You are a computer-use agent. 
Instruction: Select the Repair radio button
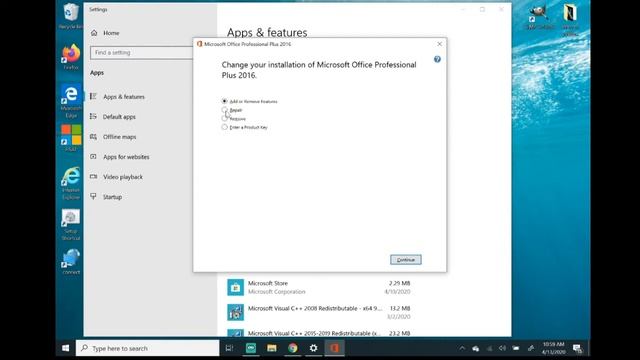(x=224, y=110)
